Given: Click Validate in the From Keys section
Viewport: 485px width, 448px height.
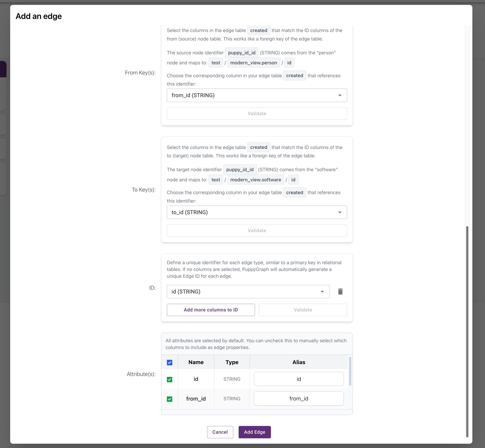Looking at the screenshot, I should 257,113.
